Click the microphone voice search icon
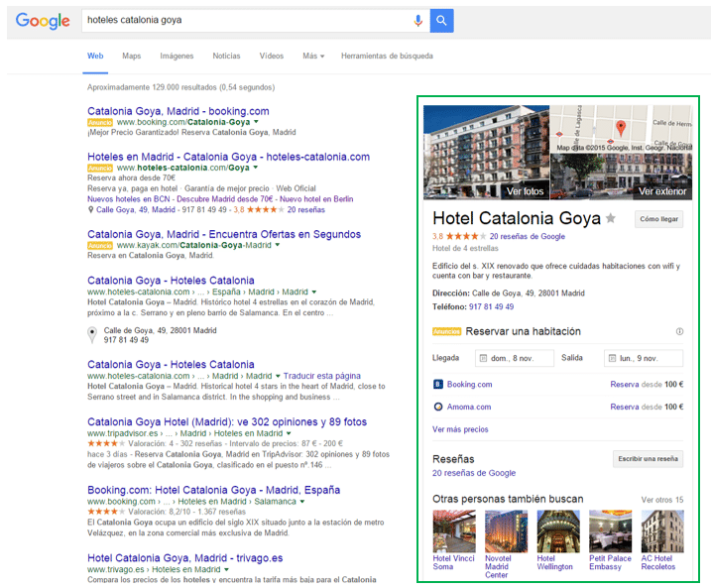The height and width of the screenshot is (588, 711). [418, 21]
